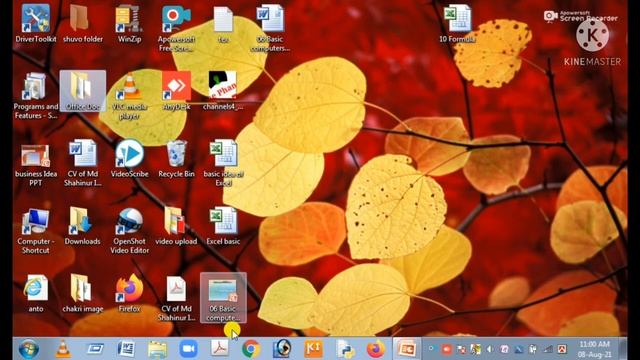Select the VLC media player desktop shortcut
The image size is (640, 360).
coord(129,96)
